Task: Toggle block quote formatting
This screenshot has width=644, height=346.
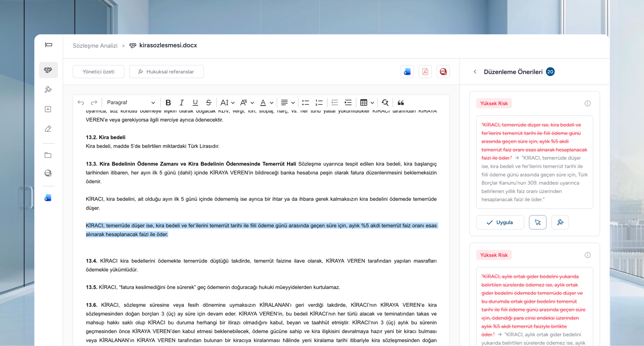Action: click(x=401, y=103)
